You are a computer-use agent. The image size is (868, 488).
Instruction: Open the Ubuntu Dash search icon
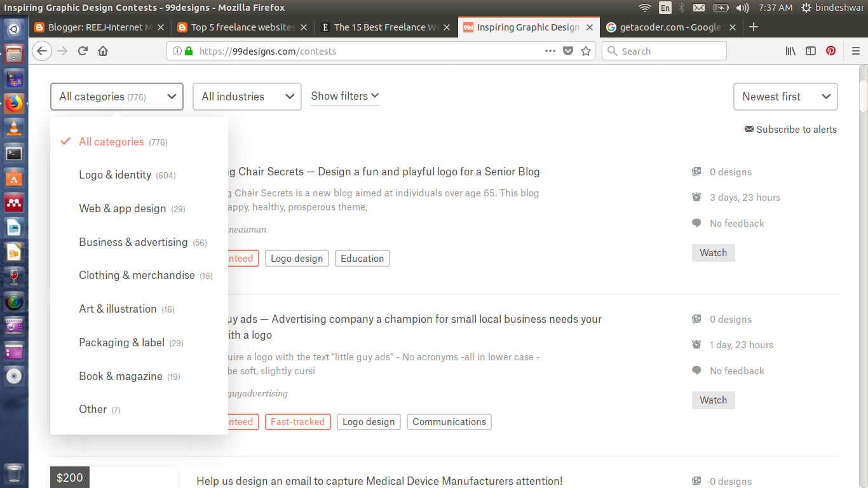click(x=14, y=29)
